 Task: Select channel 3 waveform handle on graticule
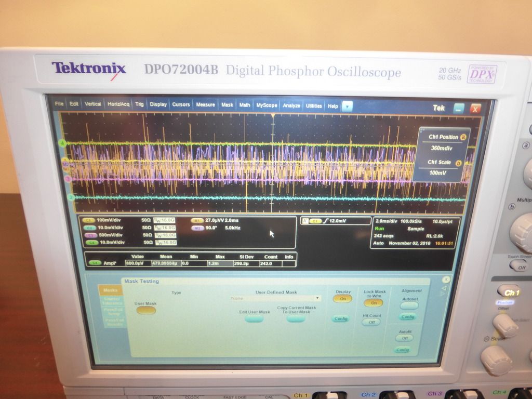[x=68, y=179]
